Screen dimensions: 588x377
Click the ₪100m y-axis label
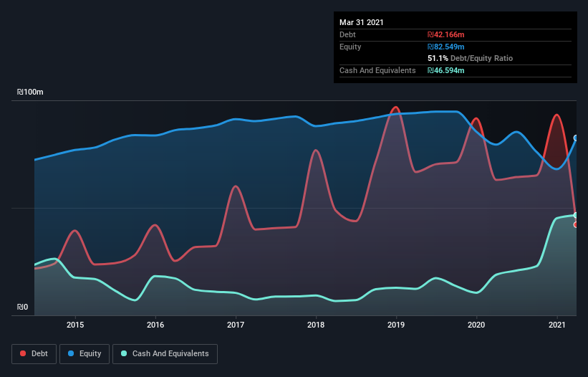tap(30, 92)
